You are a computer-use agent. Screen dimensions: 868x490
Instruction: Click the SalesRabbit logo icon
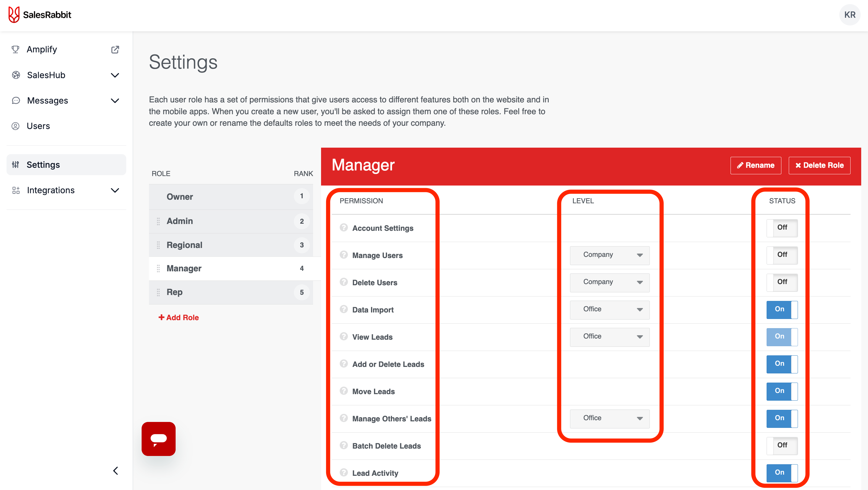[14, 15]
